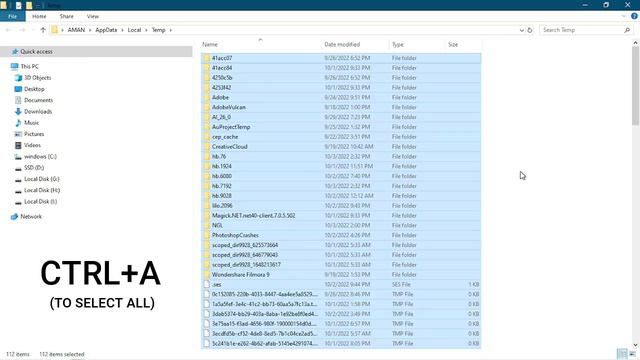The width and height of the screenshot is (640, 360).
Task: Click the AuProjectTemp folder icon
Action: pos(207,127)
